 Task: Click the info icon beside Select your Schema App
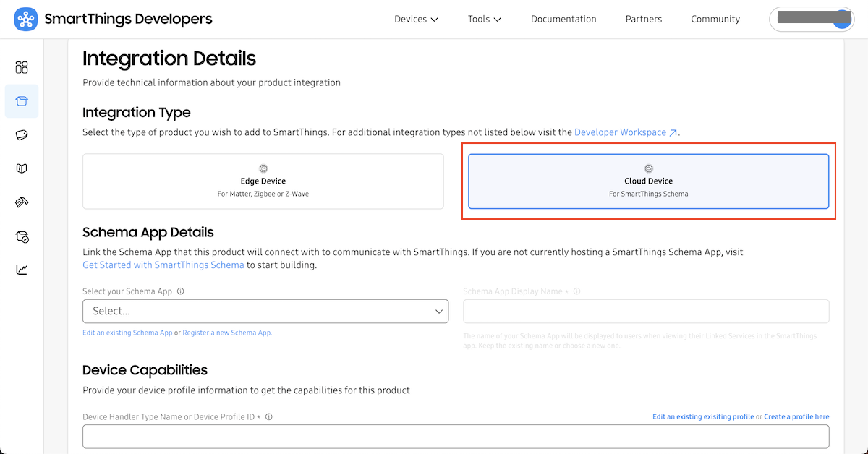[x=180, y=291]
